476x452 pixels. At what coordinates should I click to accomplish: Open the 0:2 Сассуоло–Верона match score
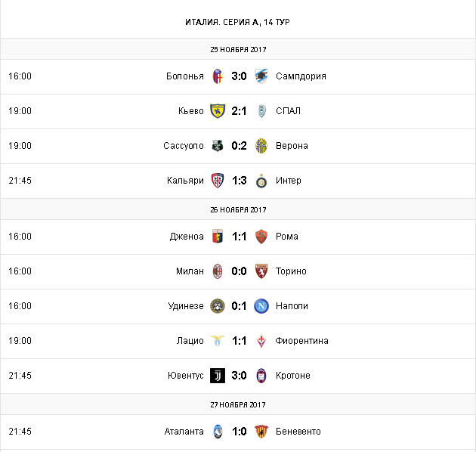coord(240,146)
